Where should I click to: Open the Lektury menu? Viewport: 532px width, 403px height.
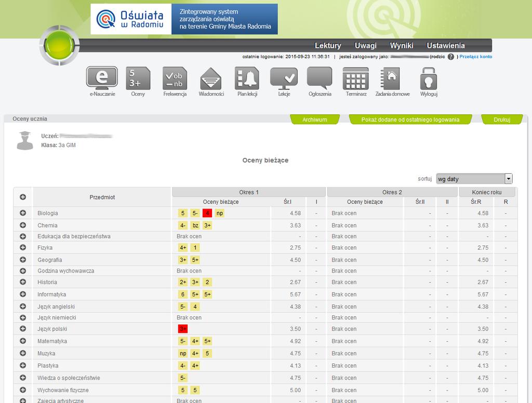pyautogui.click(x=328, y=45)
